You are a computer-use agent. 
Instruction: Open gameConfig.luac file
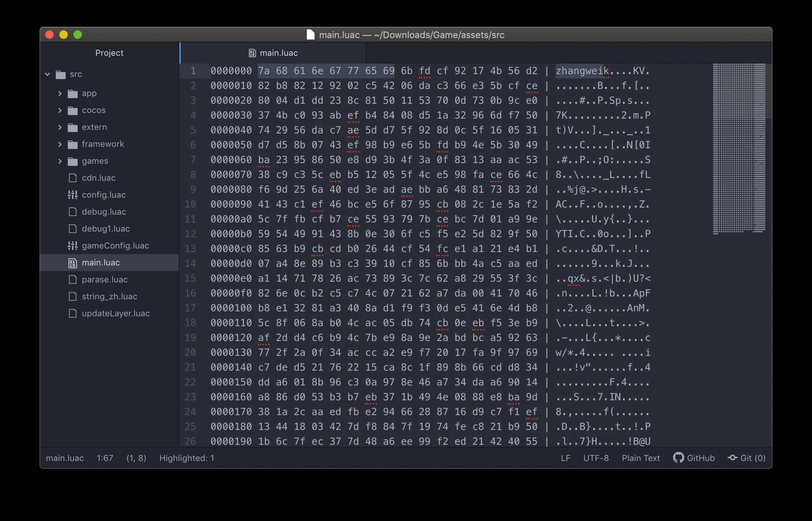(x=115, y=246)
